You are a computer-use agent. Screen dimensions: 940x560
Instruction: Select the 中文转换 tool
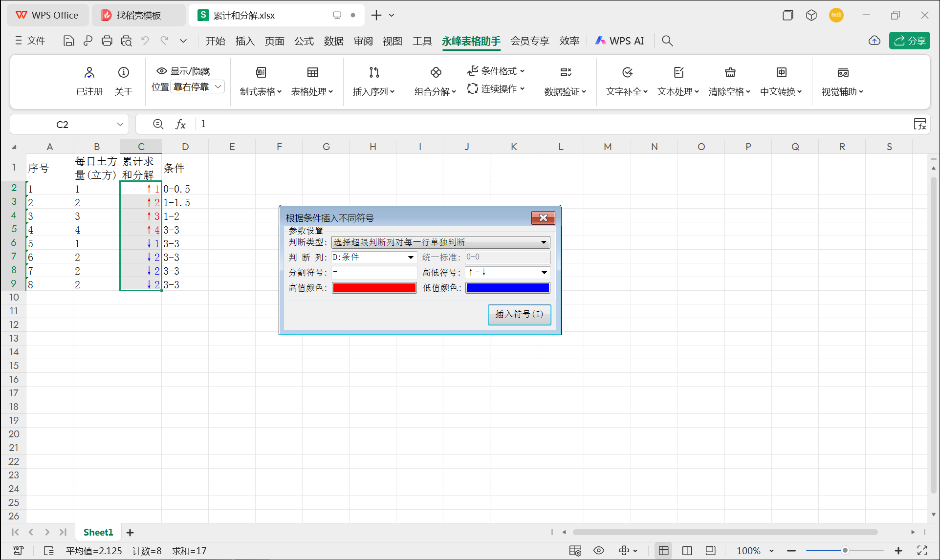coord(781,81)
